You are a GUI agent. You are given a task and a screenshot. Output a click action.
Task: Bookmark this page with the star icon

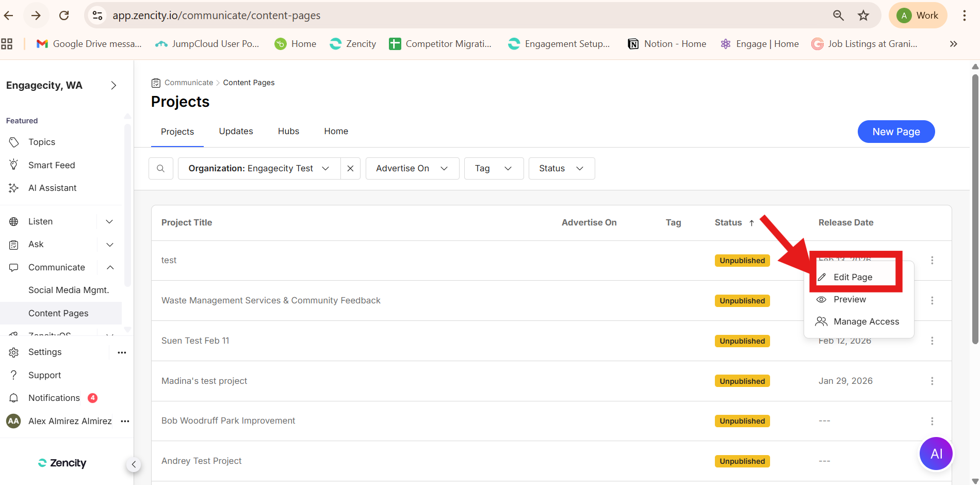click(863, 15)
